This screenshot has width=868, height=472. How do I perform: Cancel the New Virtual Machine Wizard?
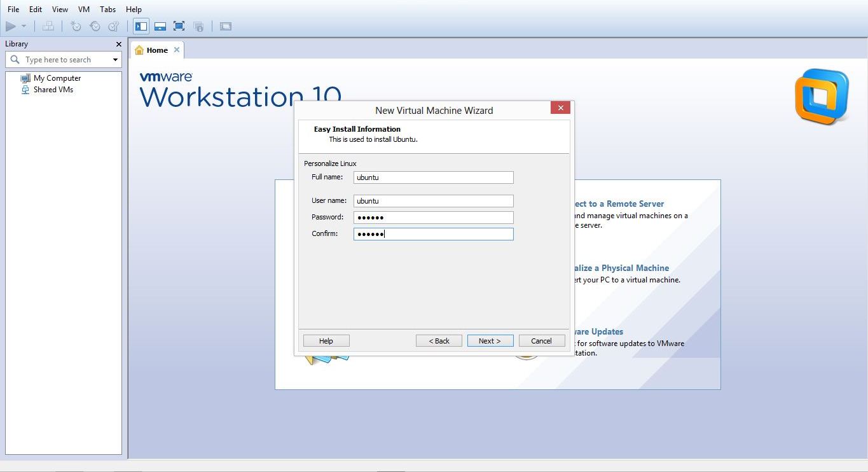542,341
